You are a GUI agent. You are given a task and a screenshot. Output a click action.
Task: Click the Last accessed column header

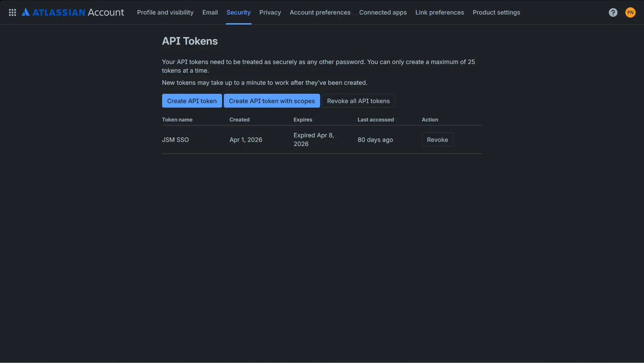pos(376,120)
